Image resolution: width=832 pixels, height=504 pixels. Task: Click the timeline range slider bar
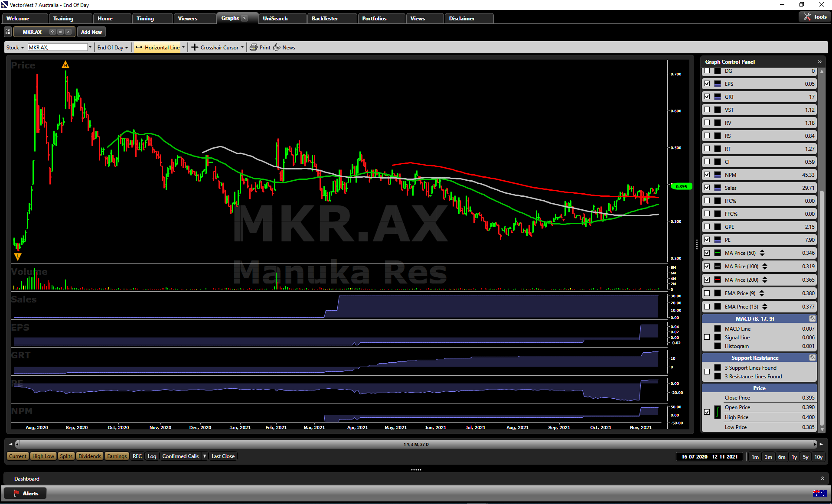click(x=416, y=444)
